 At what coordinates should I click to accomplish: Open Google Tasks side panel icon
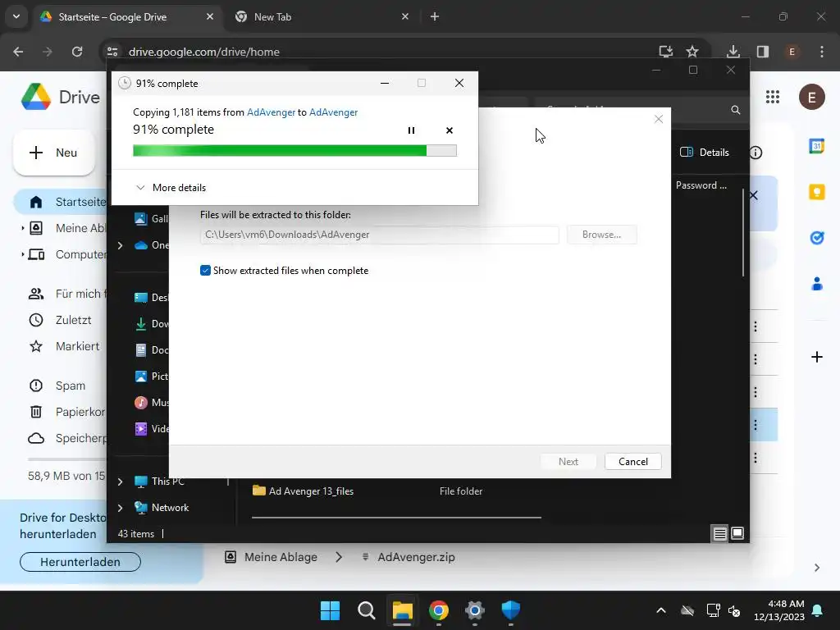(x=816, y=237)
